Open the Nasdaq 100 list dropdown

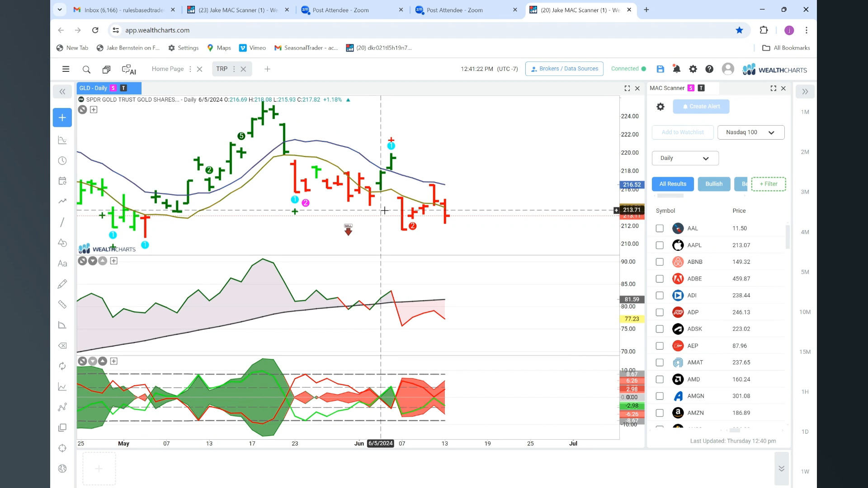[x=751, y=132]
